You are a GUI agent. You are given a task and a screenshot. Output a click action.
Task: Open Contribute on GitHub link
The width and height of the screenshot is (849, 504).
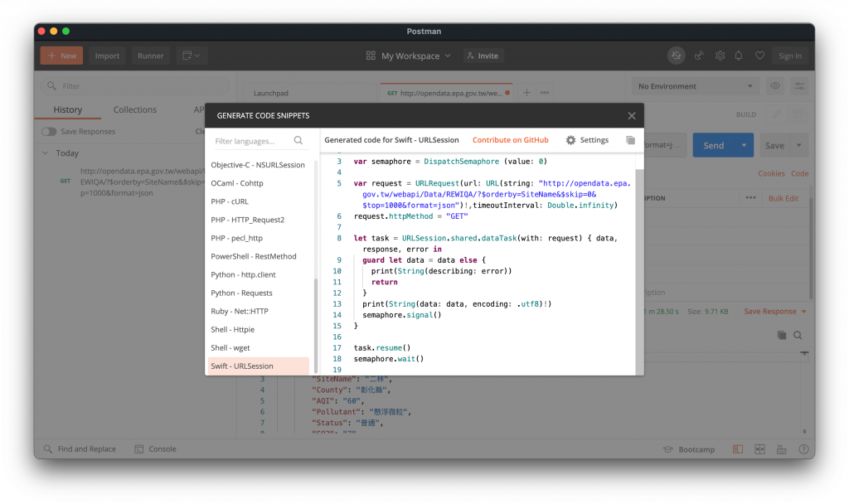click(x=511, y=140)
